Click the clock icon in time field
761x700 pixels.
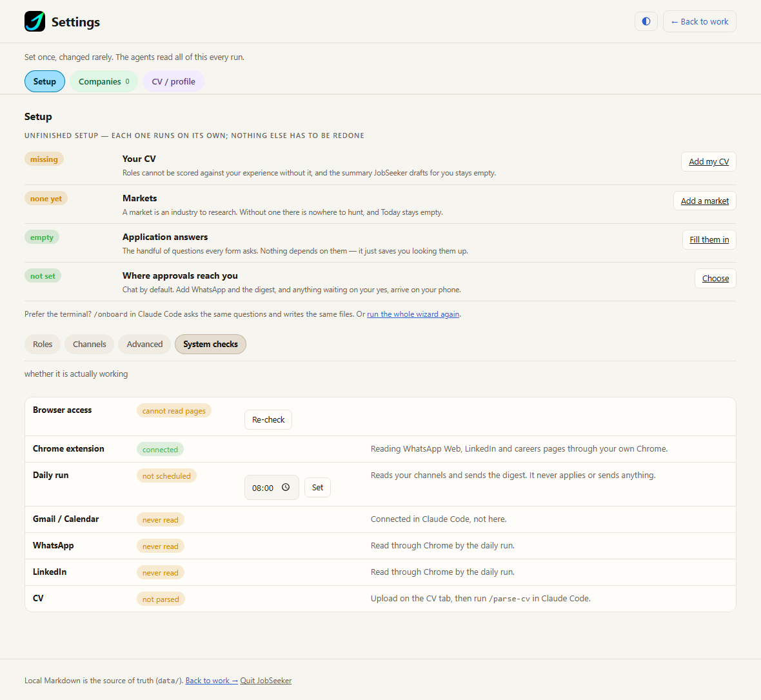click(x=285, y=487)
